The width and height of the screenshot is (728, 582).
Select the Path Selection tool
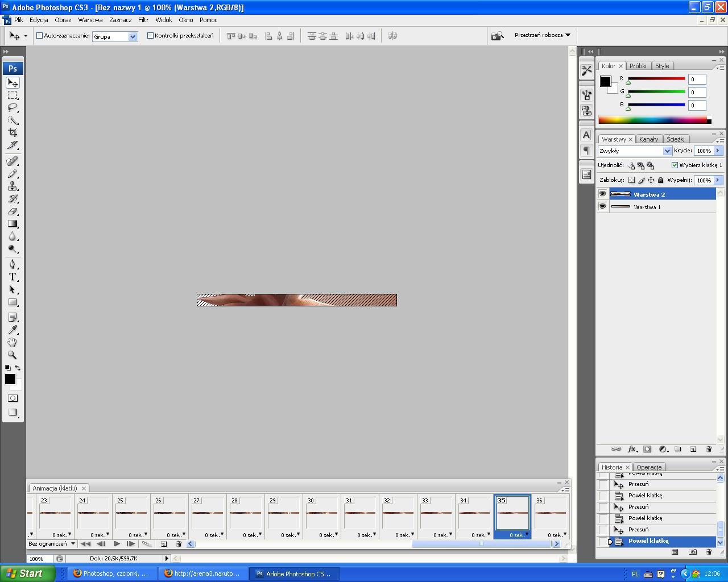click(x=13, y=289)
